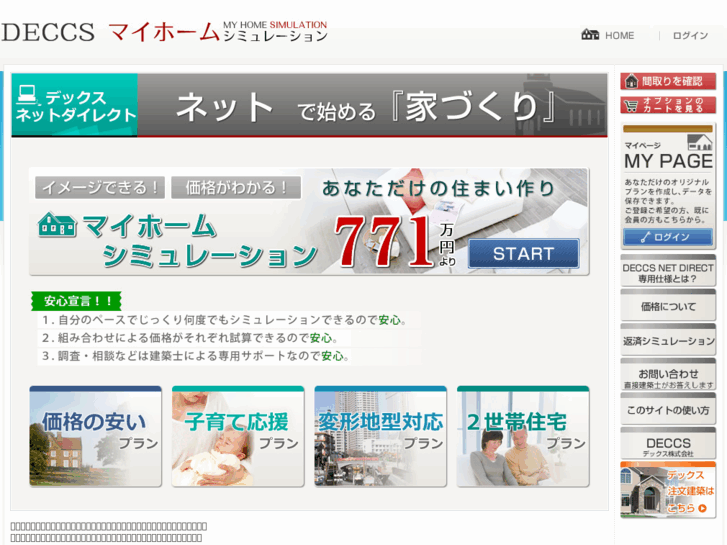727x545 pixels.
Task: Open オプションのカートを見る button
Action: 668,105
